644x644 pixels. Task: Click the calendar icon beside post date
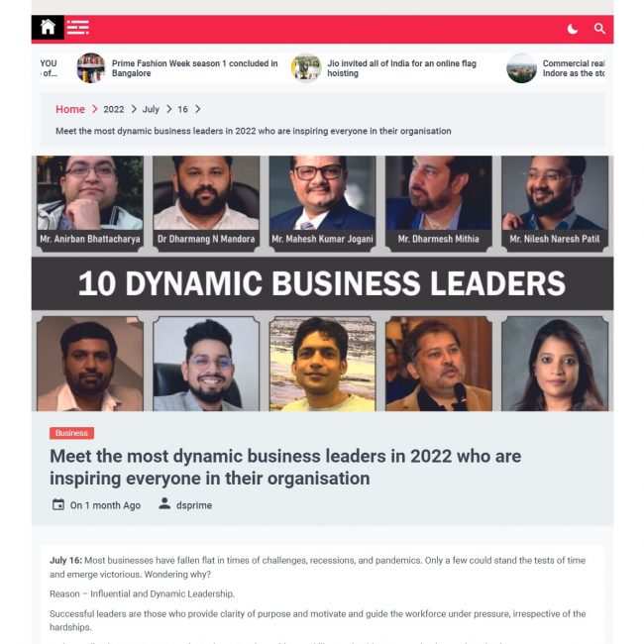point(58,504)
